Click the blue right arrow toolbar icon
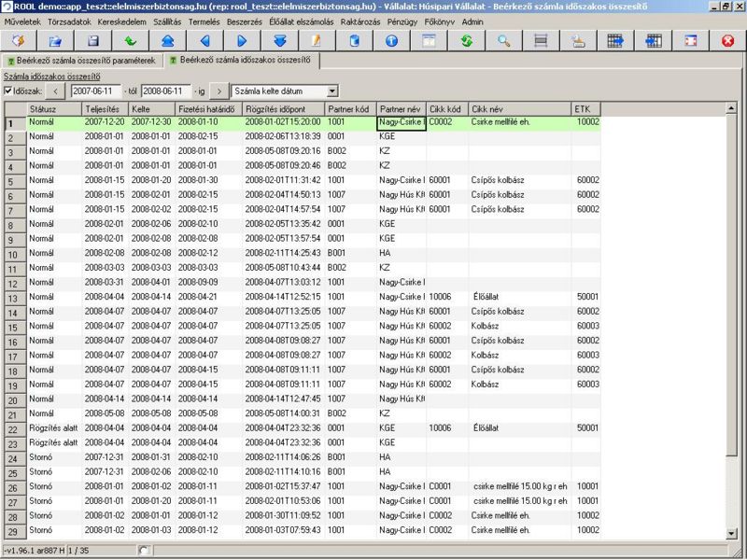The image size is (747, 560). click(242, 41)
